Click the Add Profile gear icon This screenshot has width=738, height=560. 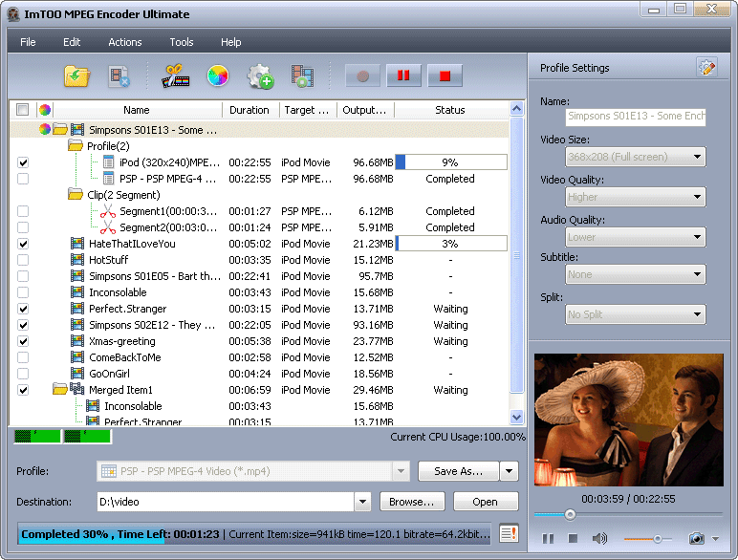[x=260, y=75]
